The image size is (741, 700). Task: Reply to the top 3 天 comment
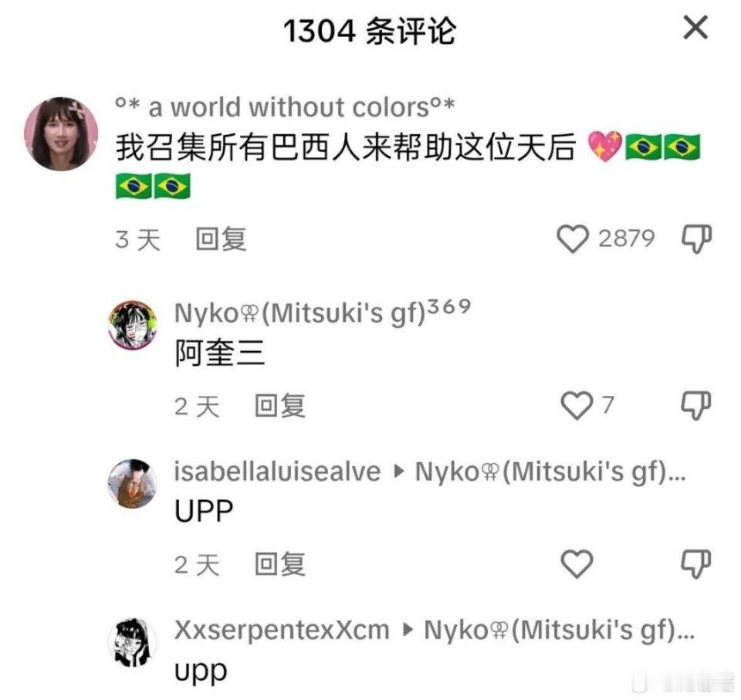point(222,239)
